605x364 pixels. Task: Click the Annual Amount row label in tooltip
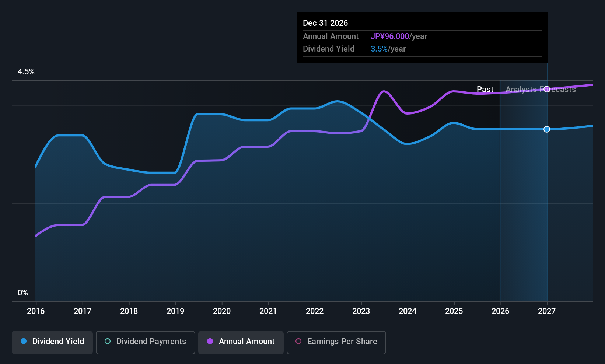(x=331, y=36)
